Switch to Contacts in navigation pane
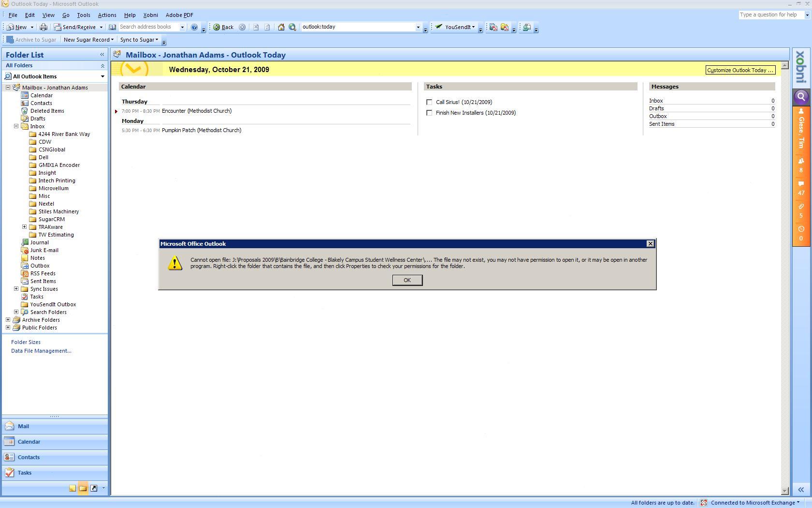The height and width of the screenshot is (508, 812). tap(55, 457)
